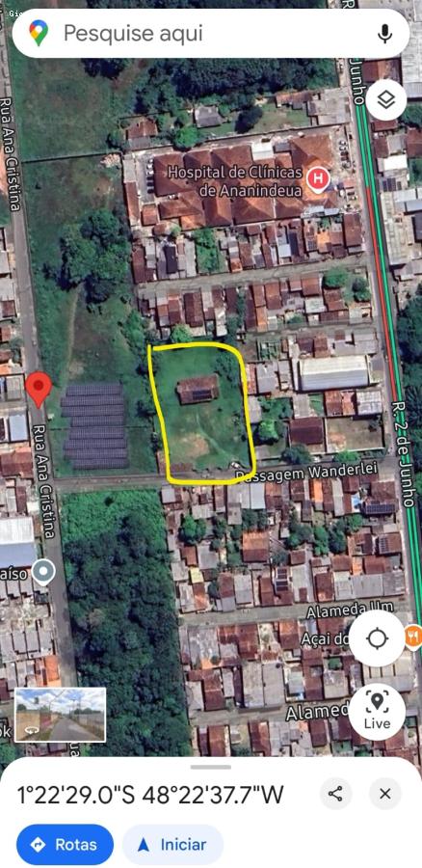This screenshot has width=422, height=868.
Task: Activate voice search microphone
Action: point(384,33)
